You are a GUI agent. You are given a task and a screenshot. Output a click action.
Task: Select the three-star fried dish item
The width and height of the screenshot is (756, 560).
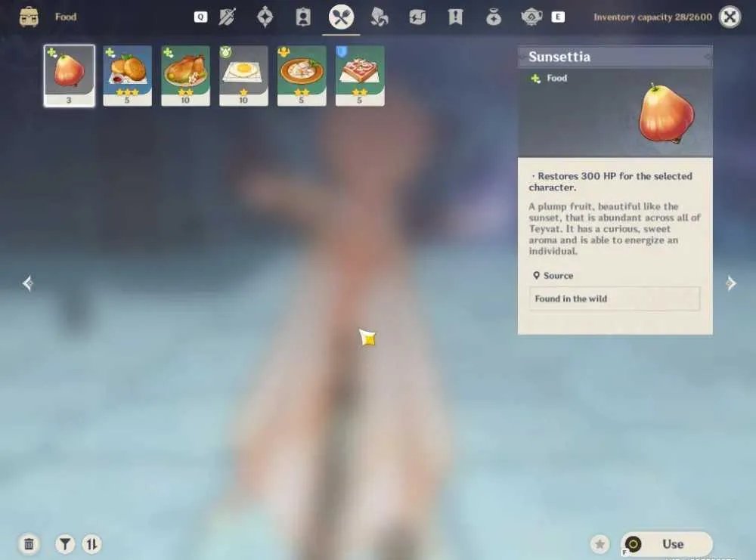[127, 76]
